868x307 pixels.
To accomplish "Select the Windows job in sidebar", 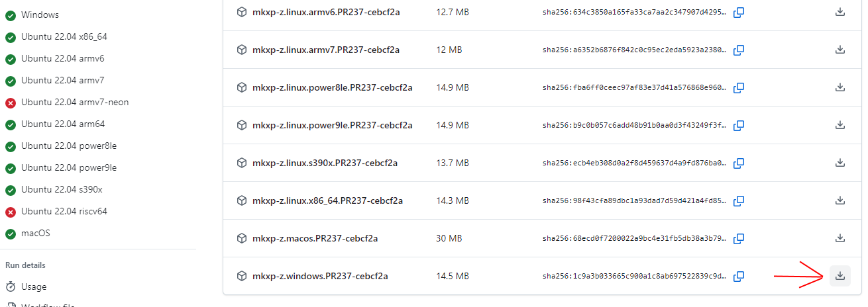I will pos(40,15).
